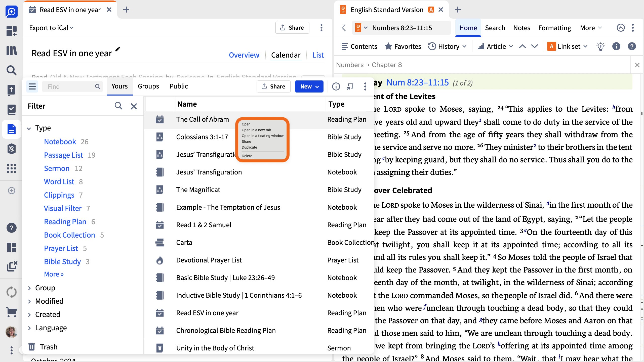Open the Link set dropdown

click(x=567, y=47)
